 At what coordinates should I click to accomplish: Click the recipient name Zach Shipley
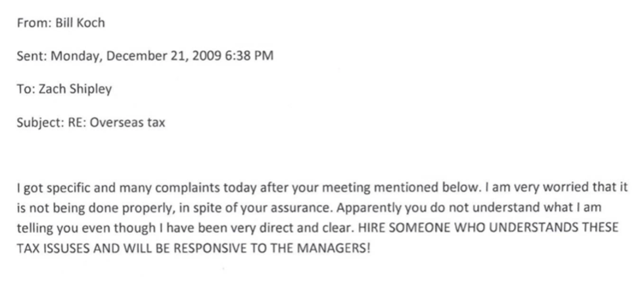75,89
